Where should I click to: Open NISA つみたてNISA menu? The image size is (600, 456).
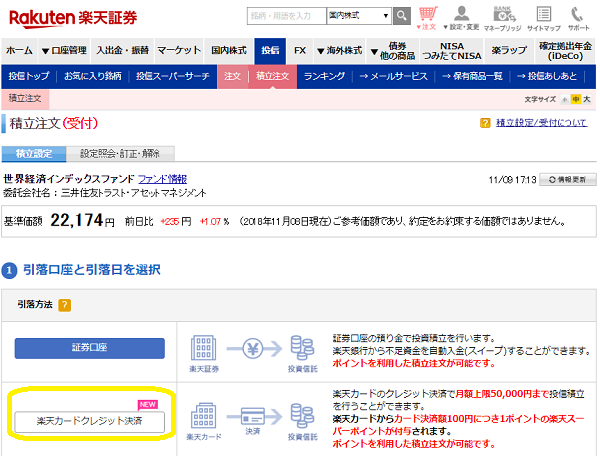452,50
